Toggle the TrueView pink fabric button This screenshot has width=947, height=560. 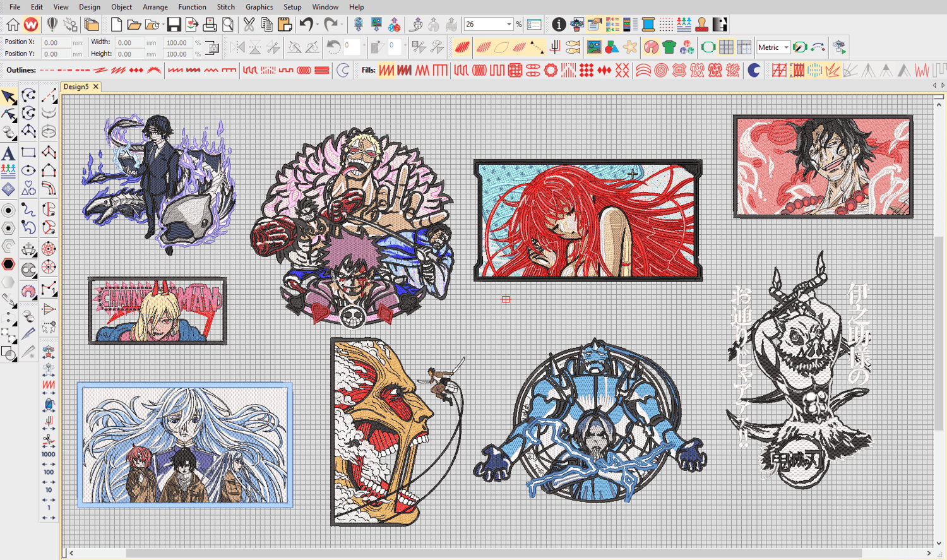click(651, 47)
